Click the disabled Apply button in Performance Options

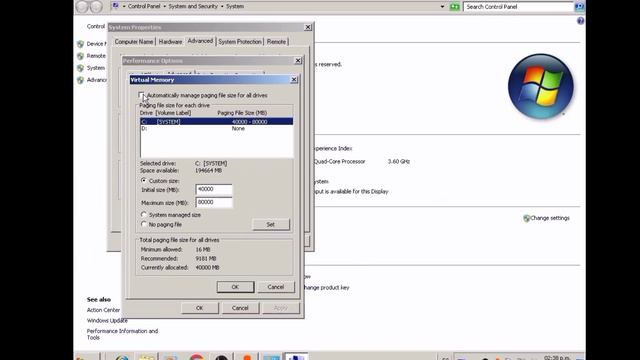[x=280, y=308]
